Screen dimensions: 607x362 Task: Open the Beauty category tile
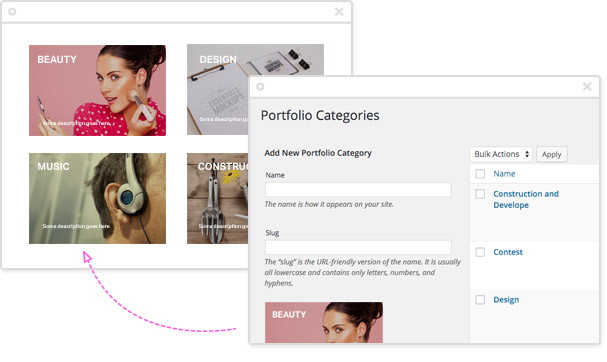pyautogui.click(x=98, y=90)
